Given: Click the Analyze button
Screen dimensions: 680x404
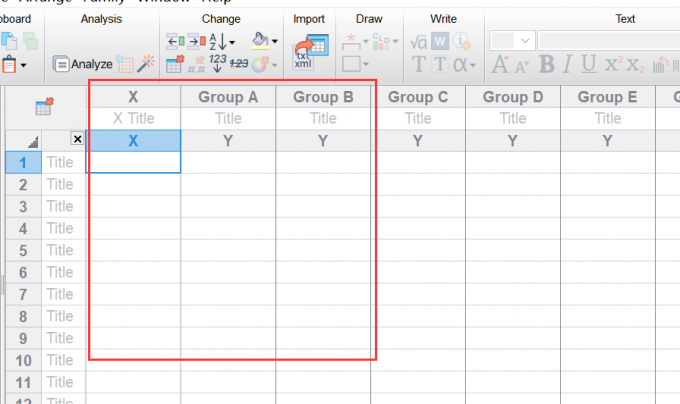Looking at the screenshot, I should (82, 64).
